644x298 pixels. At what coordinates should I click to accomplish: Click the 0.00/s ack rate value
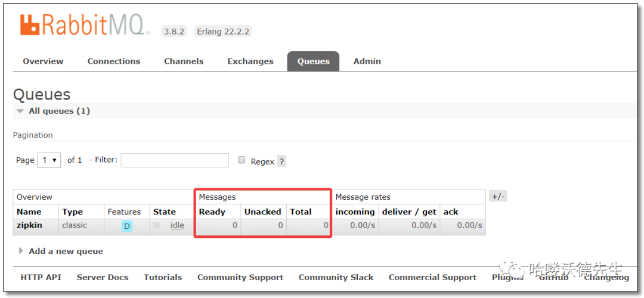coord(470,225)
